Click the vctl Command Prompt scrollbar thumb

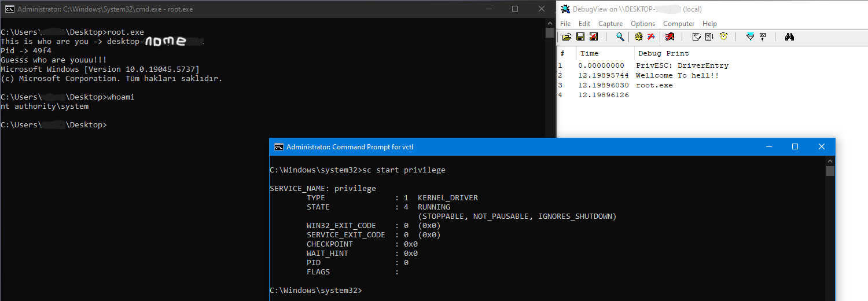pyautogui.click(x=830, y=171)
